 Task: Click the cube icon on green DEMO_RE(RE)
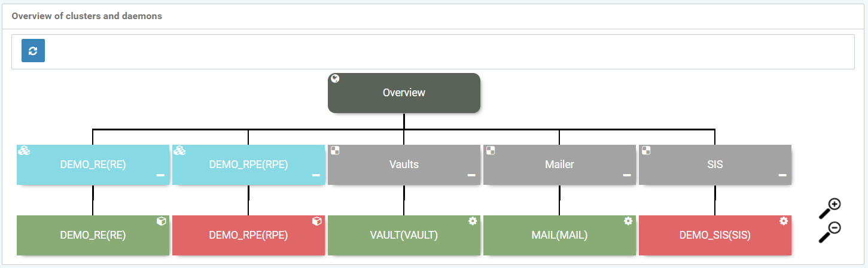pos(162,221)
